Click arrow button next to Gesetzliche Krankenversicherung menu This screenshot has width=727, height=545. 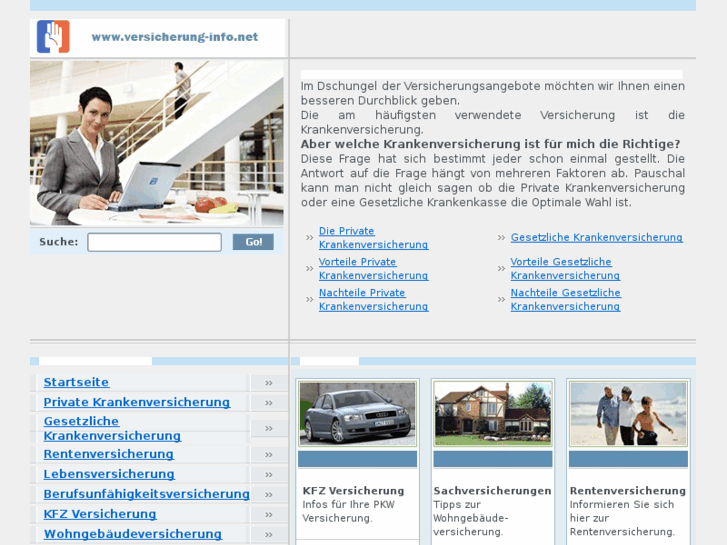(269, 428)
